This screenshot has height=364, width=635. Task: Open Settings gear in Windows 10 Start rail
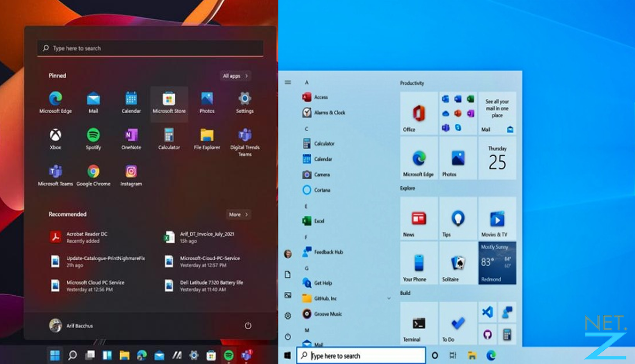pos(288,316)
